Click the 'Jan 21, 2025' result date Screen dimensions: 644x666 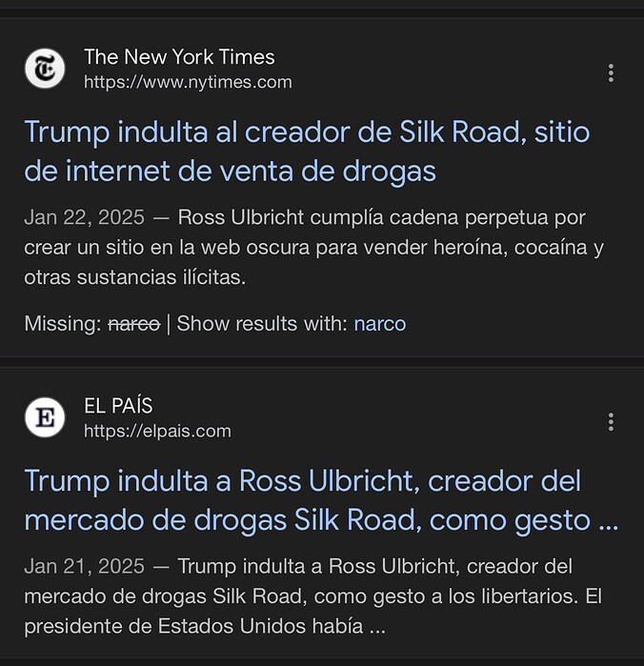click(x=84, y=567)
